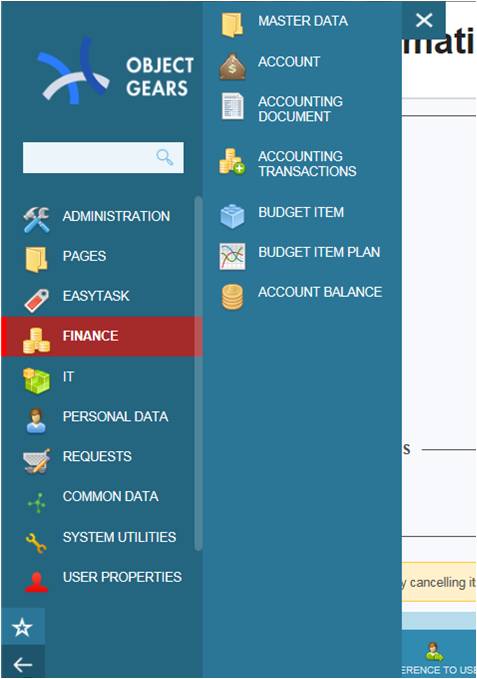Screen dimensions: 477x679
Task: Choose Master Data submenu entry
Action: tap(302, 21)
